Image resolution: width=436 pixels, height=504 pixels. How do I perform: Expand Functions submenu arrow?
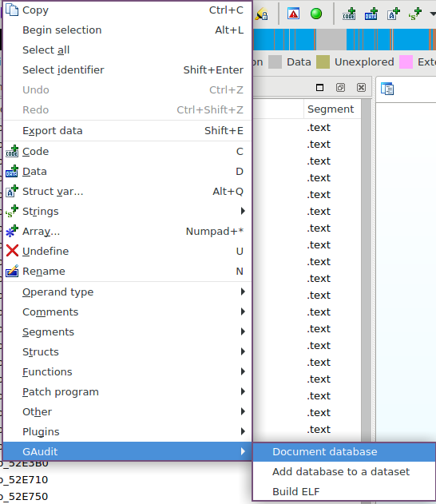[243, 371]
